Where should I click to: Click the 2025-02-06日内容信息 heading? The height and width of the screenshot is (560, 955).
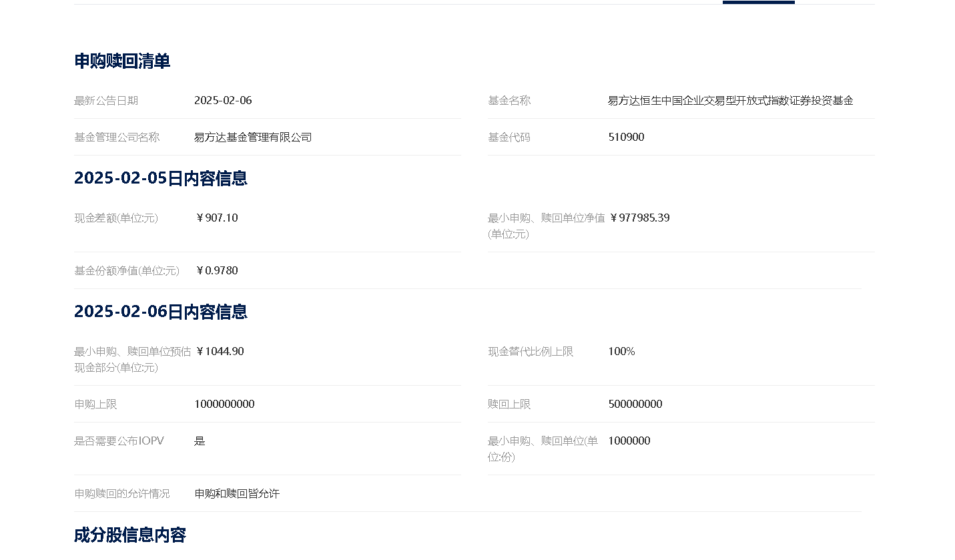pyautogui.click(x=161, y=312)
